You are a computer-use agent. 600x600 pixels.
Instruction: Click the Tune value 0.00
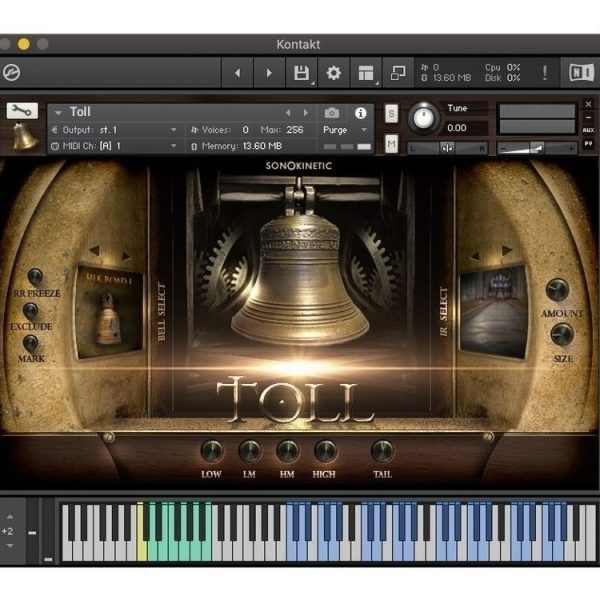(x=457, y=128)
